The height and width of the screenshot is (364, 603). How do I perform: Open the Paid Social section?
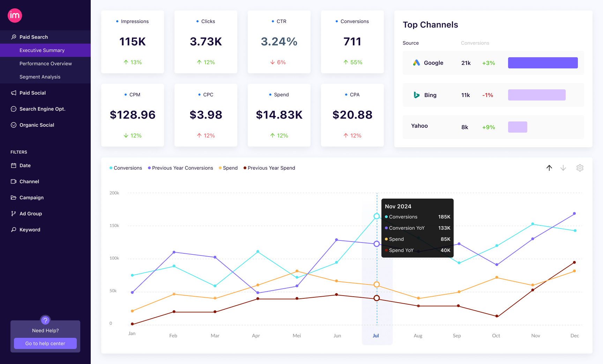pyautogui.click(x=32, y=93)
